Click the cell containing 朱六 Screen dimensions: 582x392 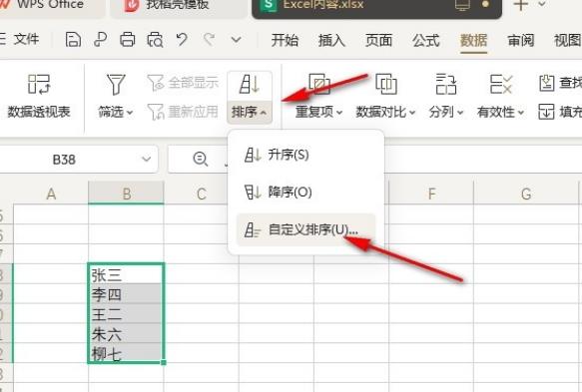126,333
